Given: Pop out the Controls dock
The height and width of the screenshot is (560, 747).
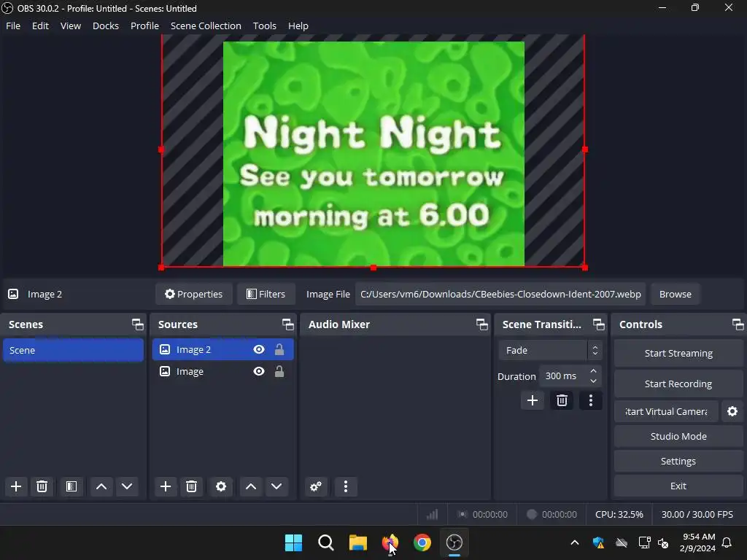Looking at the screenshot, I should pyautogui.click(x=738, y=324).
